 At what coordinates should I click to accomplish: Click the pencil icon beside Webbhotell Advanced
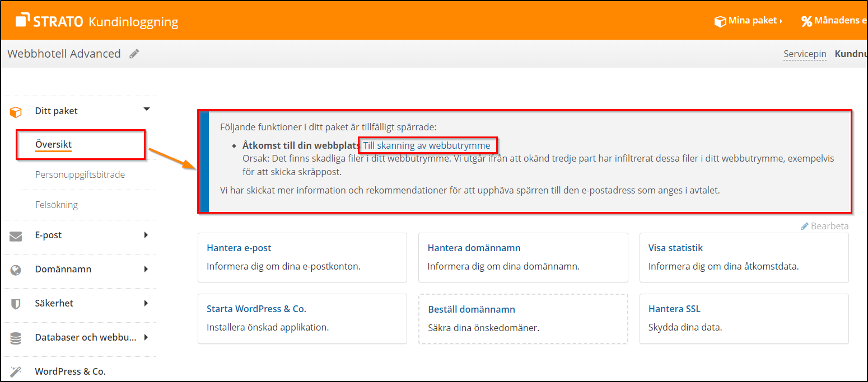(134, 54)
